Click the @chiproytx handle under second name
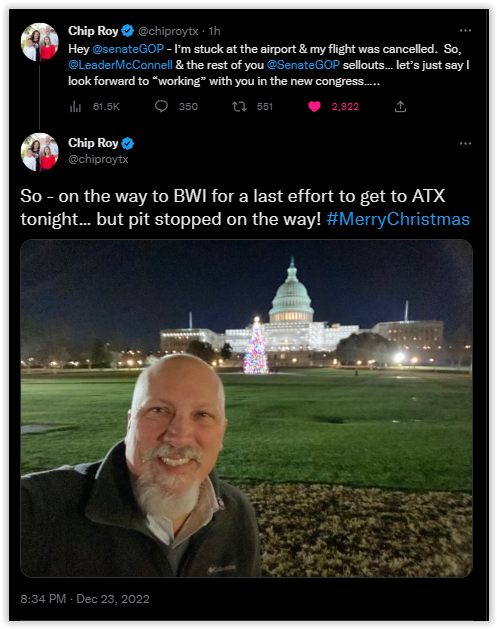 (x=98, y=159)
